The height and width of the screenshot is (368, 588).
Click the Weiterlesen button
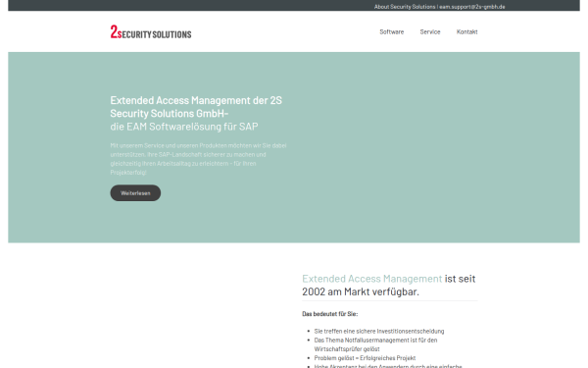[135, 193]
